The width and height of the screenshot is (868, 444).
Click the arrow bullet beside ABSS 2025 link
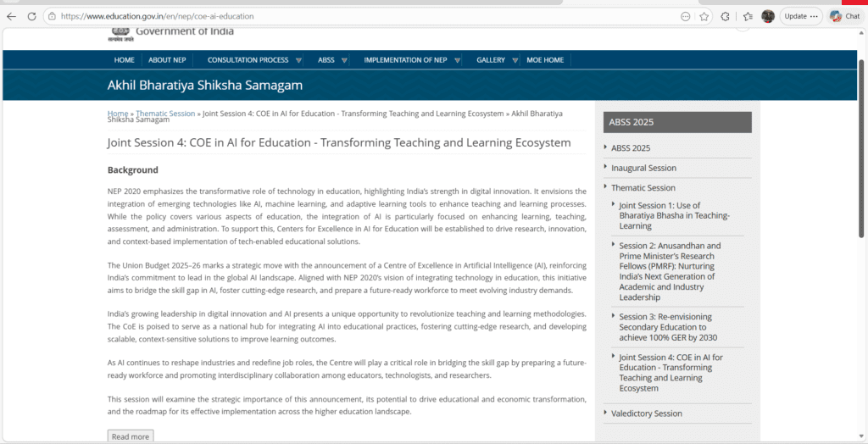(x=605, y=147)
